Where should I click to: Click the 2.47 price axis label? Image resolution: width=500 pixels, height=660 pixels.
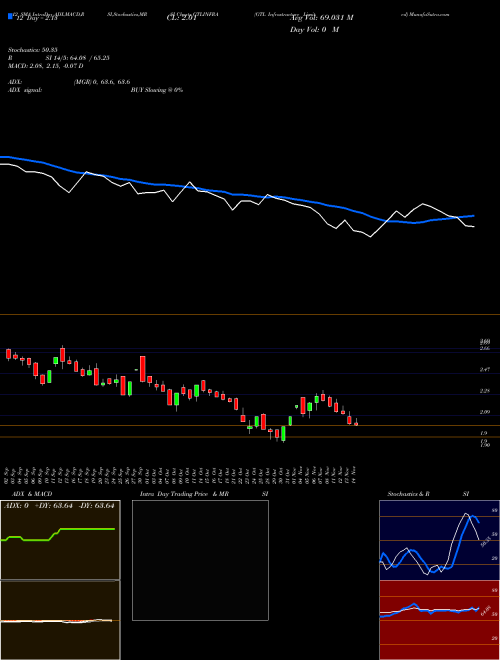tap(485, 370)
